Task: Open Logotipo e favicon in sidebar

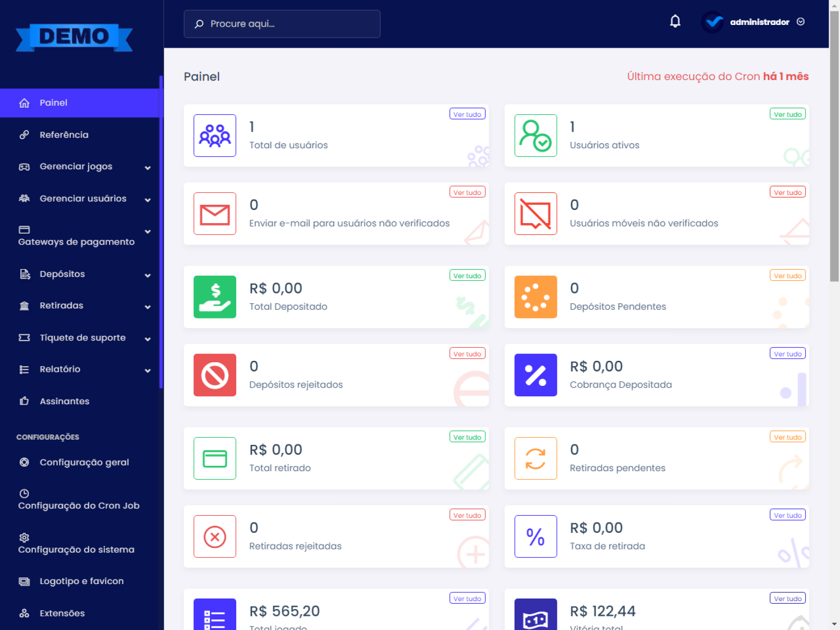Action: tap(81, 581)
